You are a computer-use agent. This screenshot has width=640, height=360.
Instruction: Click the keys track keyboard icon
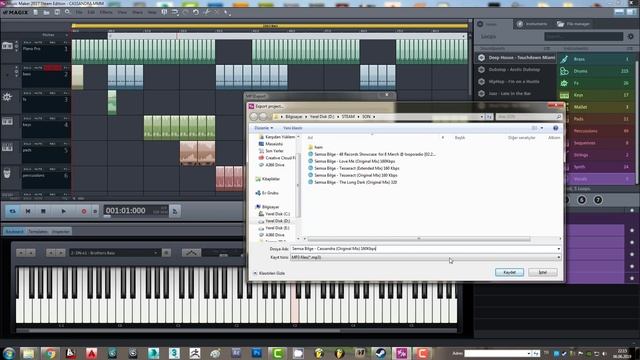click(x=7, y=122)
